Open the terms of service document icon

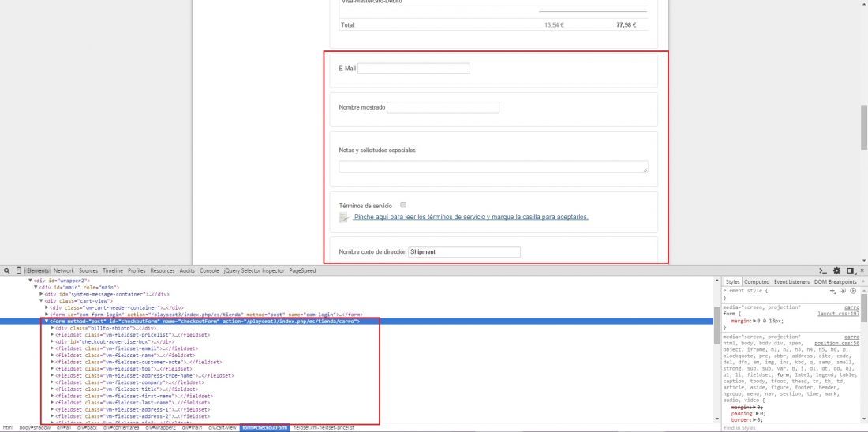point(343,218)
